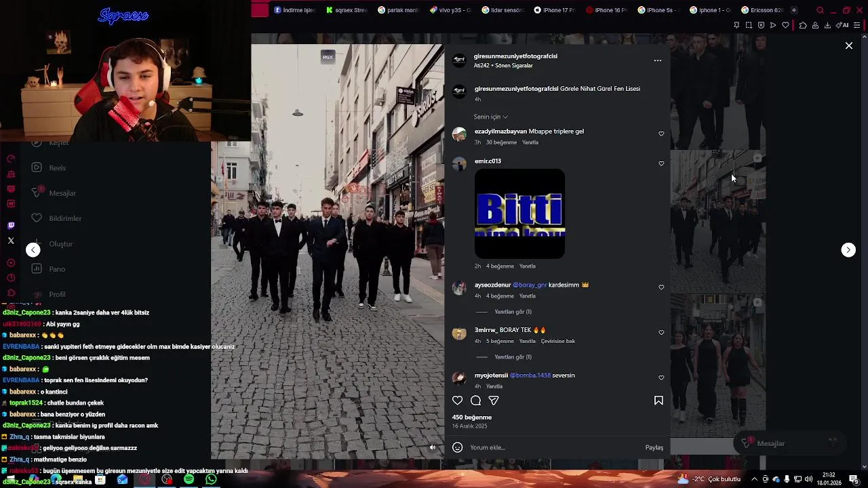
Task: Open the Bitti GIF in emir.c013's comment
Action: [519, 213]
